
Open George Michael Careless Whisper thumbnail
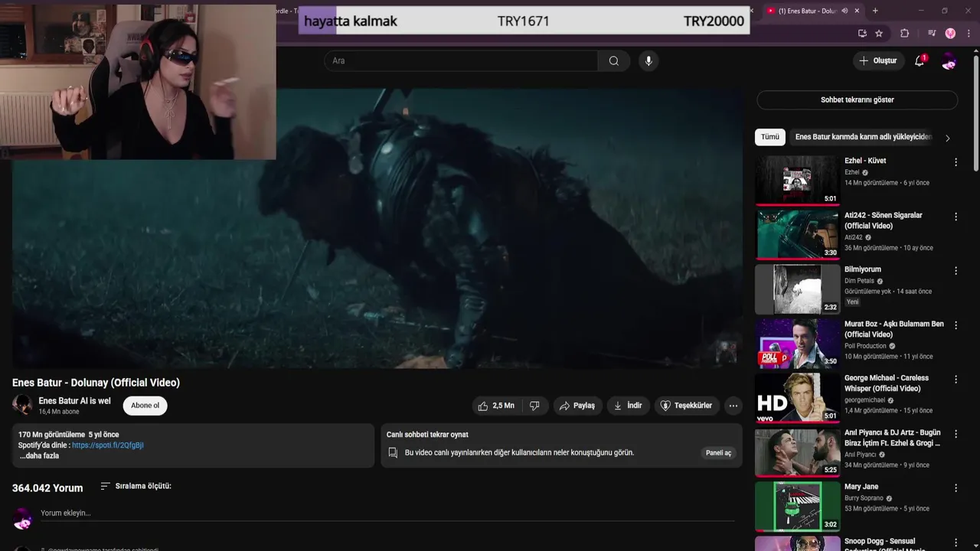click(797, 398)
